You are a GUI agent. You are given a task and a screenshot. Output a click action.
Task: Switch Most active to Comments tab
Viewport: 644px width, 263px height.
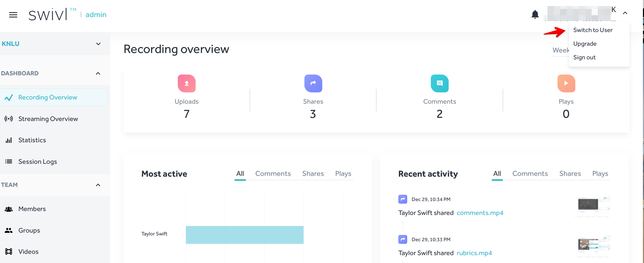click(273, 174)
